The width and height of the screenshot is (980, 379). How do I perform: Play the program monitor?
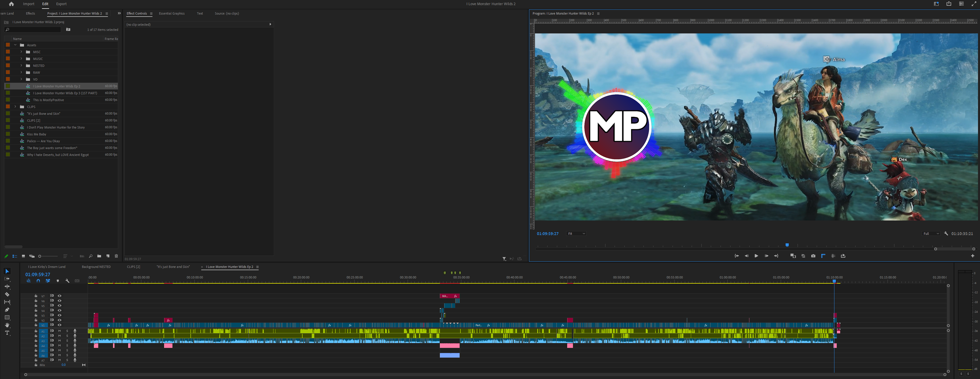756,256
